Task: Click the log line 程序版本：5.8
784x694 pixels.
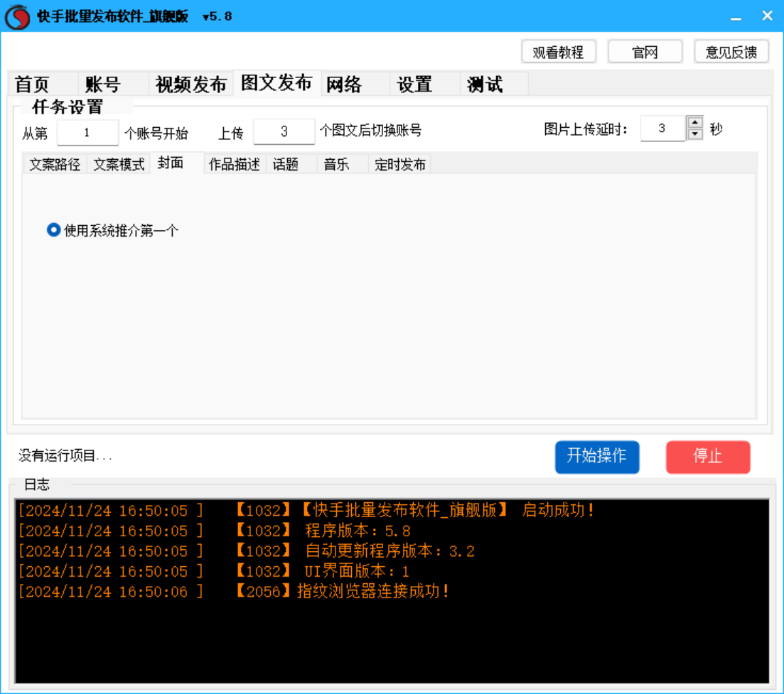Action: (x=214, y=531)
